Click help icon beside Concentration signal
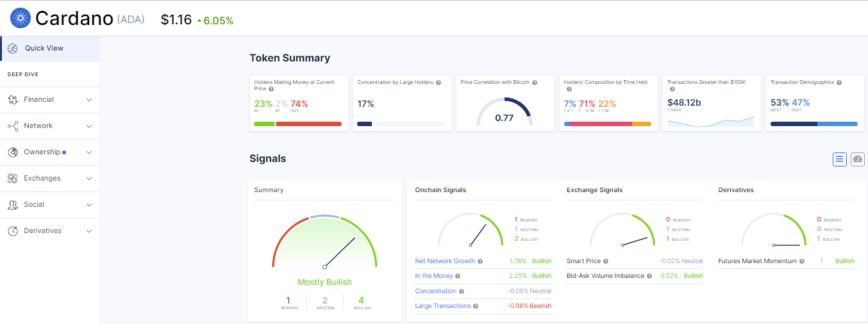 click(462, 291)
